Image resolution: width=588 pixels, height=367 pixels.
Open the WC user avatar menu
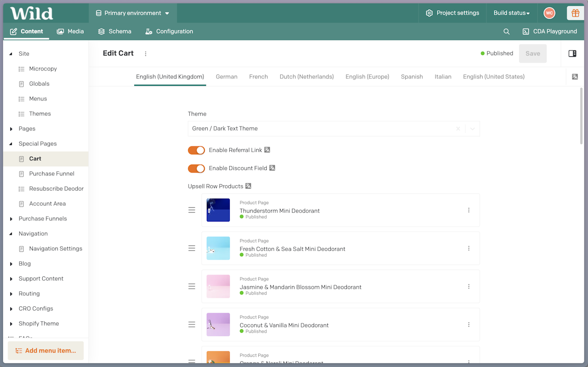[x=549, y=13]
